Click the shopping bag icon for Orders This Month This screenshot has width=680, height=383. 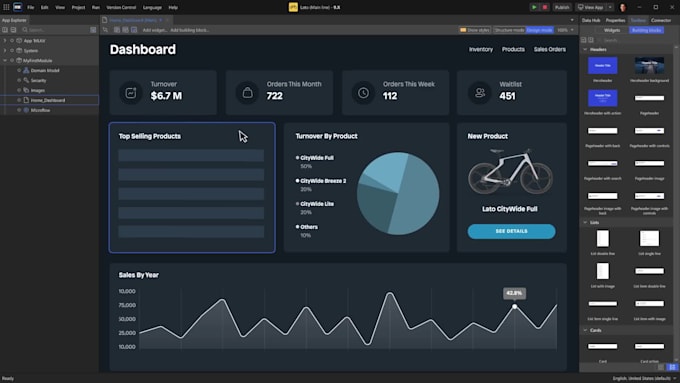tap(247, 93)
